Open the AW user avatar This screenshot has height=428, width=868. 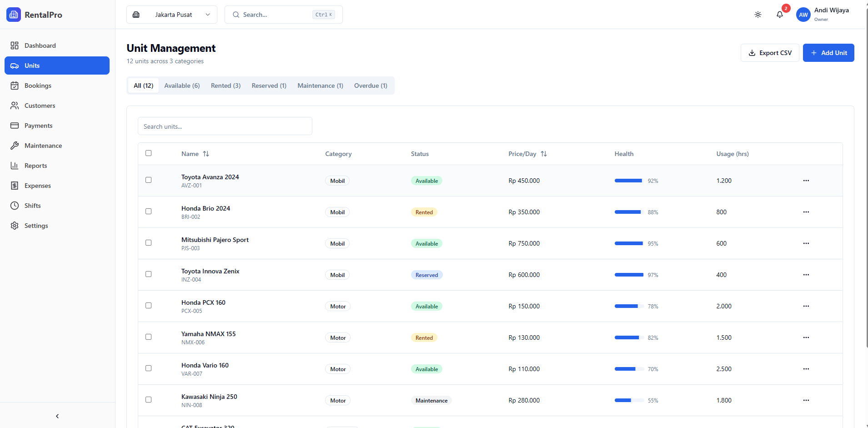[x=803, y=15]
